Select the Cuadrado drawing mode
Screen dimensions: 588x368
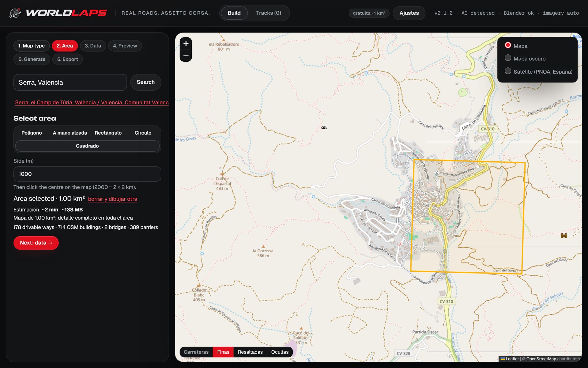(87, 146)
